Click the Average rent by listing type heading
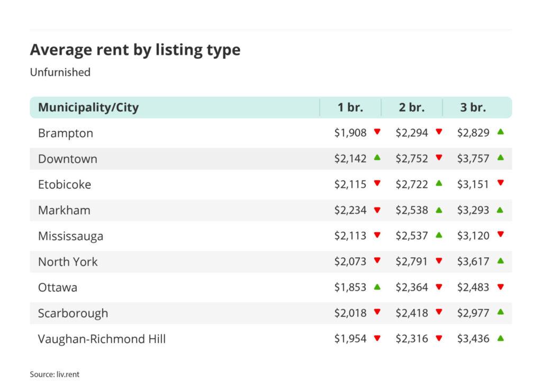The image size is (542, 392). point(135,50)
